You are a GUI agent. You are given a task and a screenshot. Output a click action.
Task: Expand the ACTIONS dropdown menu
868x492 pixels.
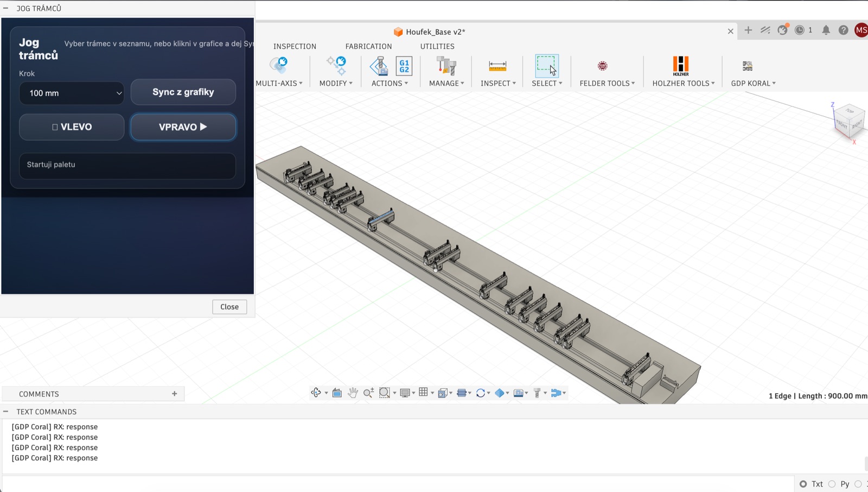390,83
